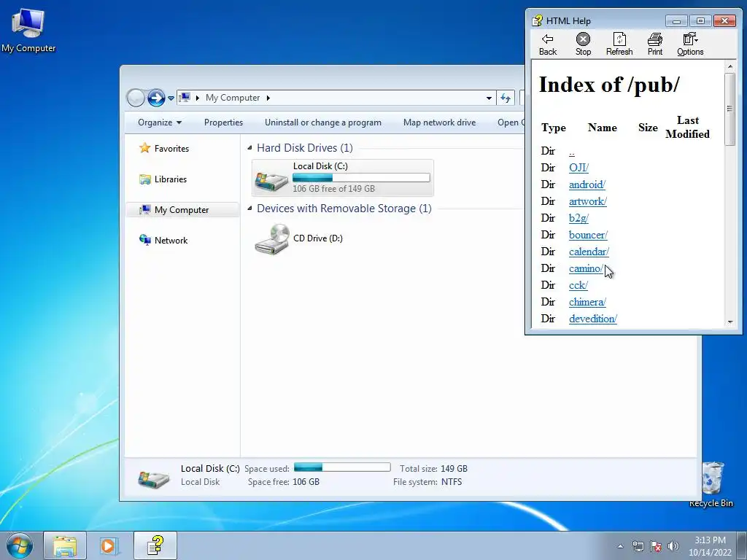
Task: Open Options in HTML Help toolbar
Action: click(x=690, y=44)
